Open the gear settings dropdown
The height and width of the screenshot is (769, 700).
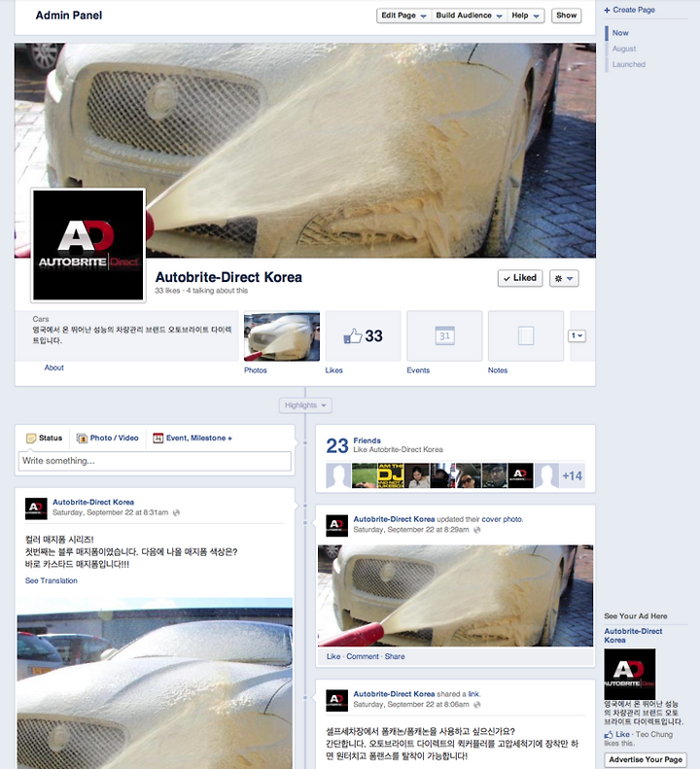tap(564, 278)
